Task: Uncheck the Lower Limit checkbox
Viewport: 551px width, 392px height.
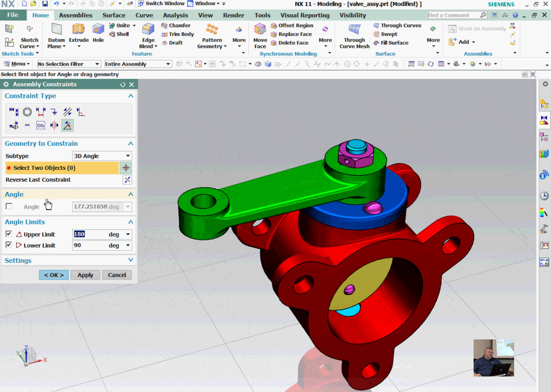Action: pyautogui.click(x=9, y=245)
